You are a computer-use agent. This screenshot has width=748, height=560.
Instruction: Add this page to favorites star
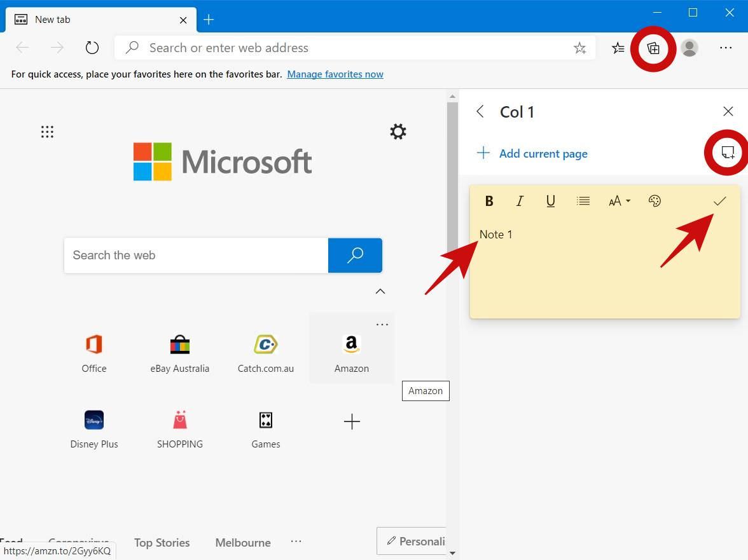(579, 48)
